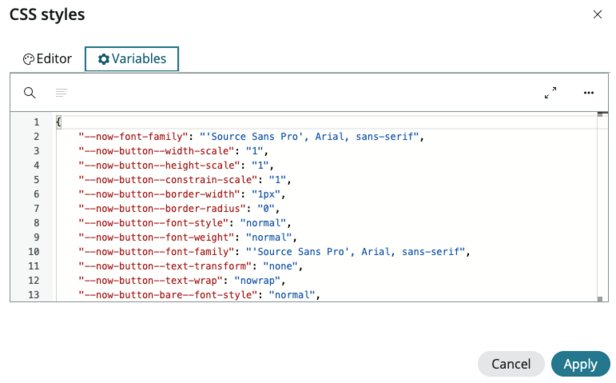The width and height of the screenshot is (616, 383).
Task: Open the search icon in the code editor toolbar
Action: point(29,93)
